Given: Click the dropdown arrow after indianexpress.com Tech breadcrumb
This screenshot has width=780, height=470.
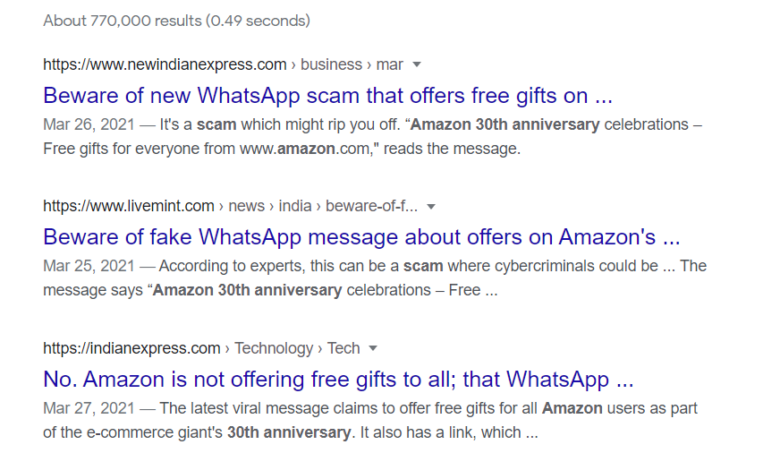Looking at the screenshot, I should [373, 349].
